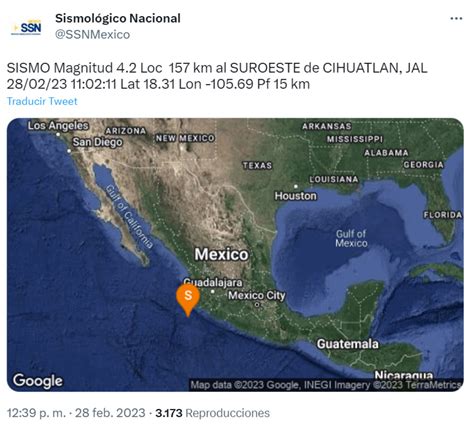The height and width of the screenshot is (428, 474).
Task: Click the map data attribution text
Action: (326, 385)
